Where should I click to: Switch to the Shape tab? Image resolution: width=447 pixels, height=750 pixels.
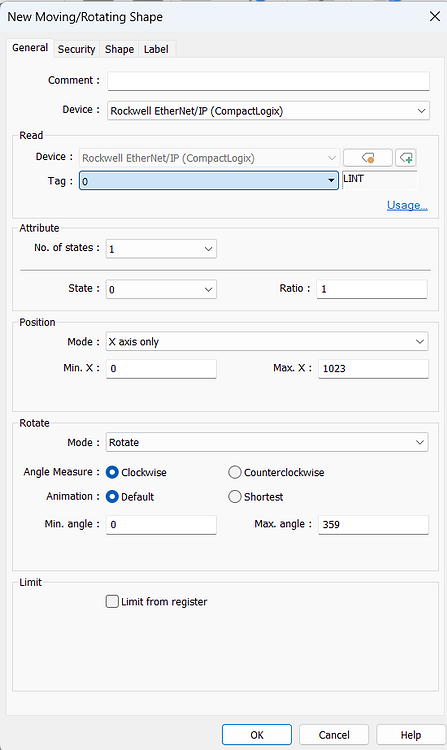tap(120, 49)
